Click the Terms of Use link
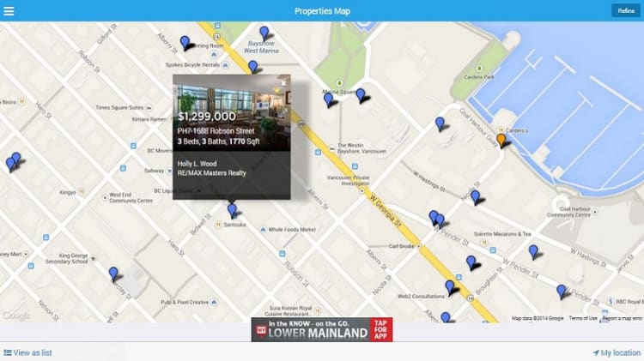Screen dimensions: 644x361 point(583,318)
